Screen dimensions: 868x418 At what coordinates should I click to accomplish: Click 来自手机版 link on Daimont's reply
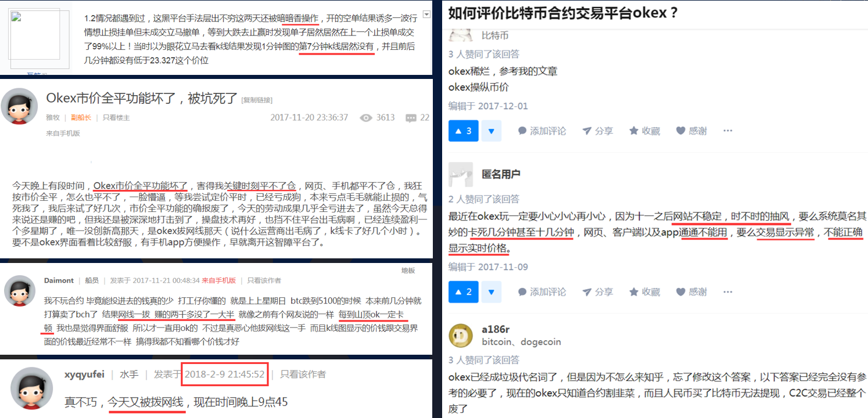coord(219,280)
